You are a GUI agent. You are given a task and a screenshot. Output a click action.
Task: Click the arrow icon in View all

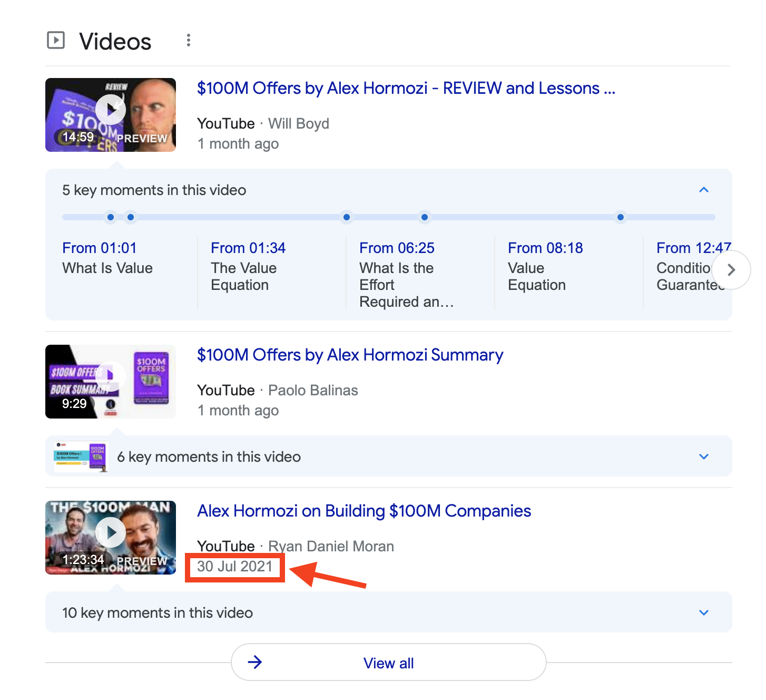coord(255,662)
